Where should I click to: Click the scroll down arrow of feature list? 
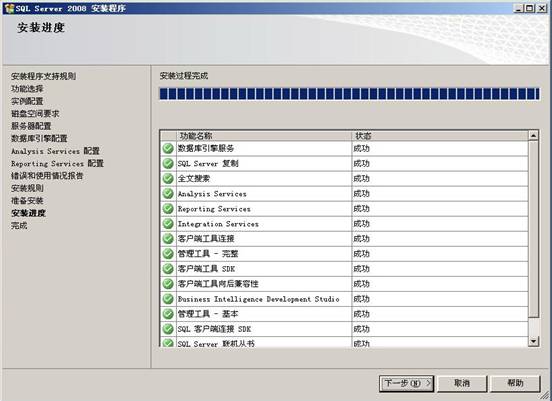(533, 341)
